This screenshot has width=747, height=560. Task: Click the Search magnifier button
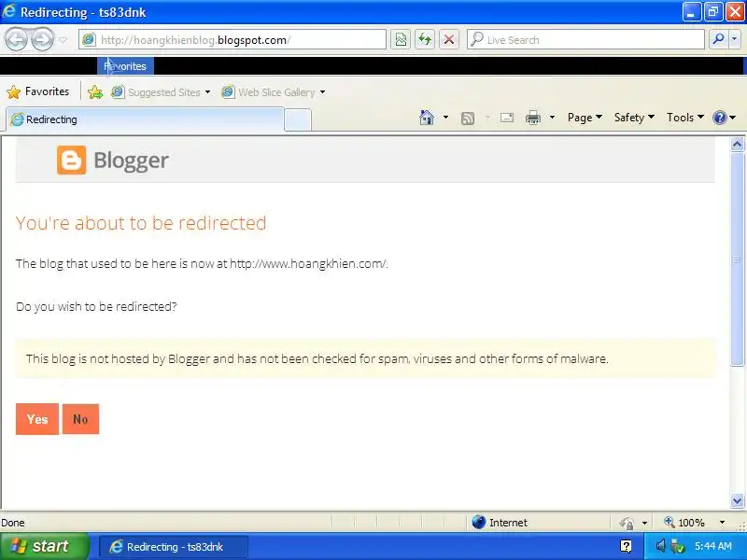click(718, 40)
